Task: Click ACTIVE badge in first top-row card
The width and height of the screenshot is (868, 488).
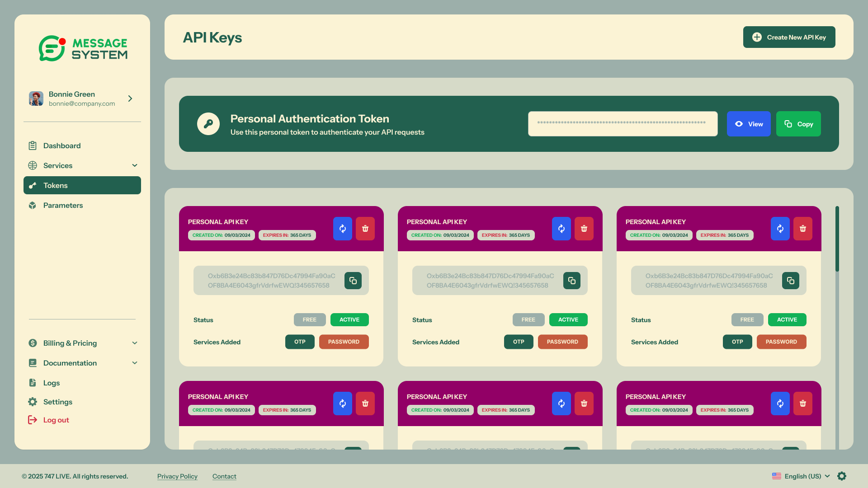Action: 349,319
